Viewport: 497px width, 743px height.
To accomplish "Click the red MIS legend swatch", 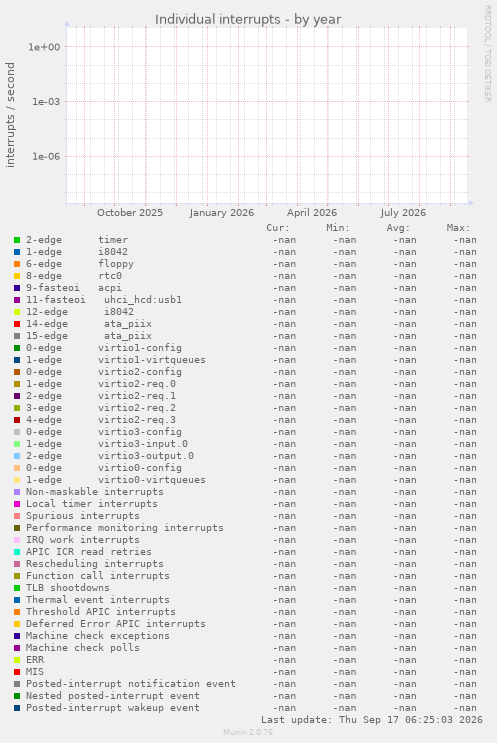I will tap(17, 672).
